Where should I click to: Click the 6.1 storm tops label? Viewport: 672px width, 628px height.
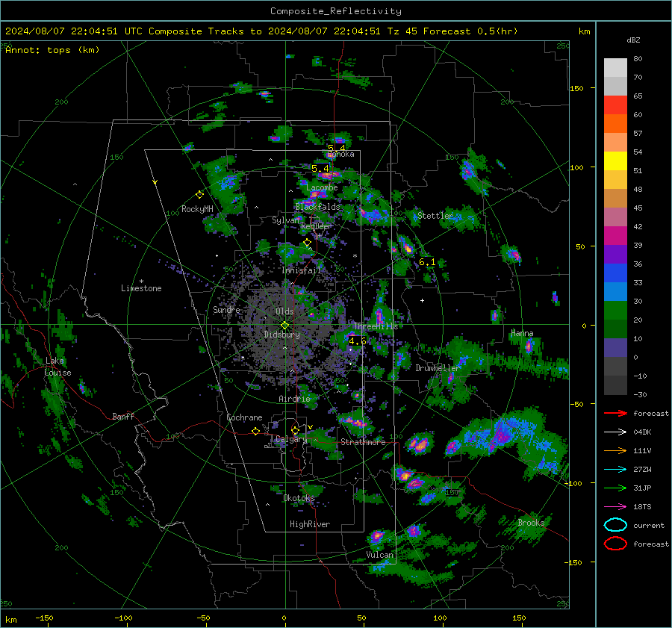[427, 261]
